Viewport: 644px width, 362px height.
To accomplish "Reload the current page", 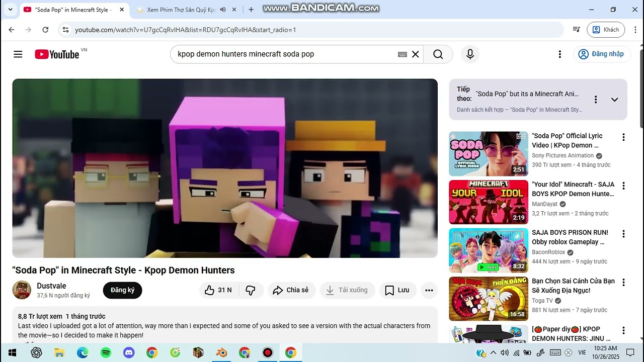I will [x=45, y=30].
